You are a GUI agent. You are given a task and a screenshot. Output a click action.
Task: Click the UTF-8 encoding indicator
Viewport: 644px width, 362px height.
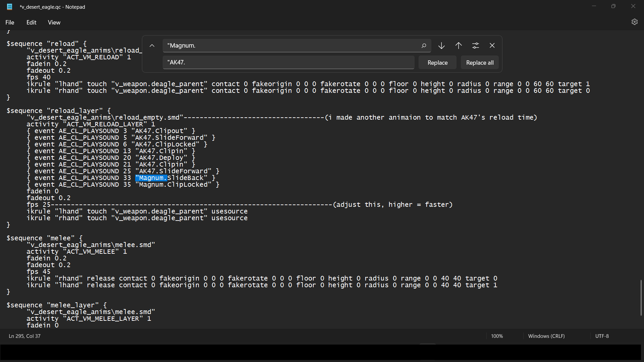tap(602, 336)
